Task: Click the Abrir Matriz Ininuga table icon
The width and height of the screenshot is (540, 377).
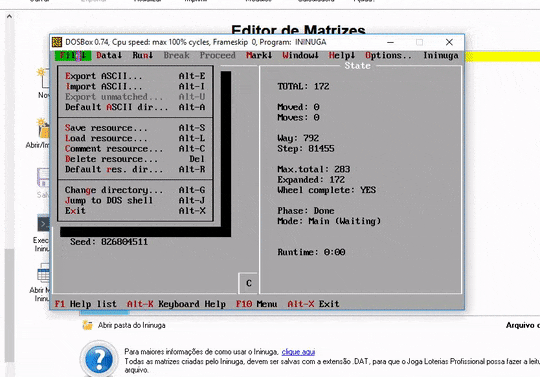Action: click(x=43, y=274)
